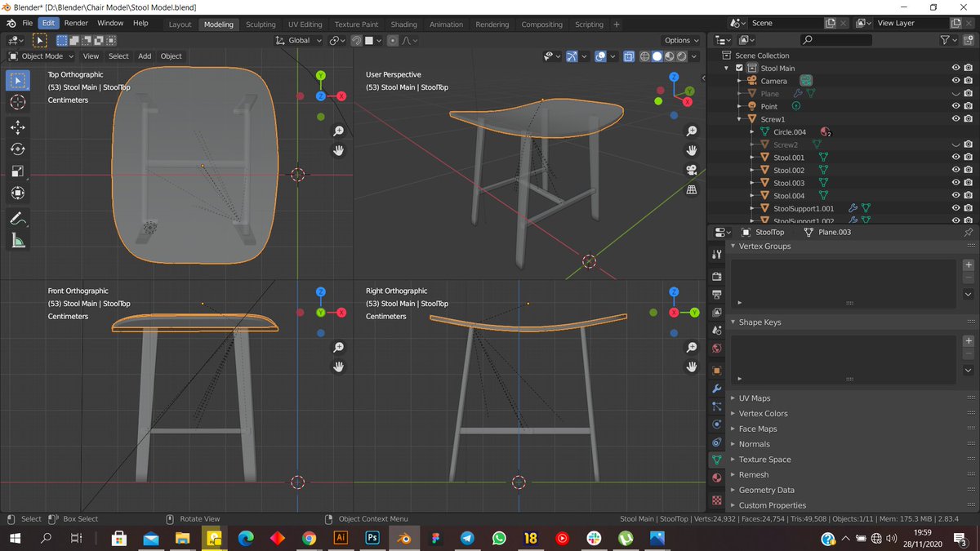Select the Annotate tool

click(x=18, y=218)
